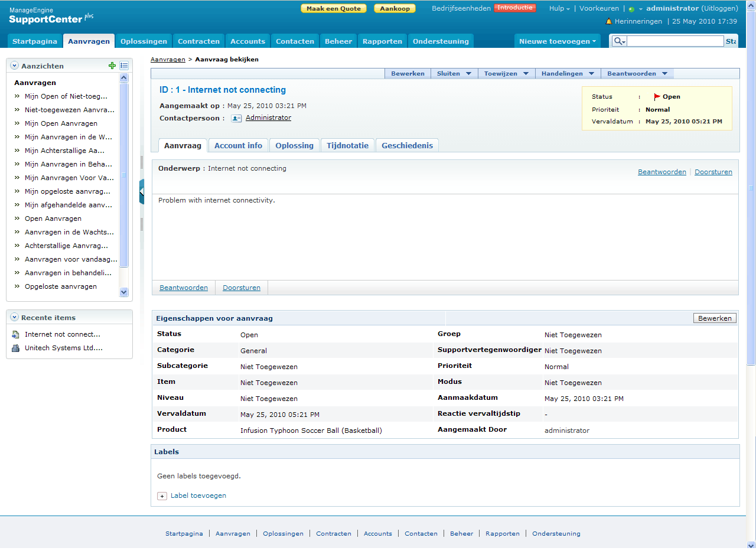Click Beantwoorden link below the message body

(x=184, y=288)
